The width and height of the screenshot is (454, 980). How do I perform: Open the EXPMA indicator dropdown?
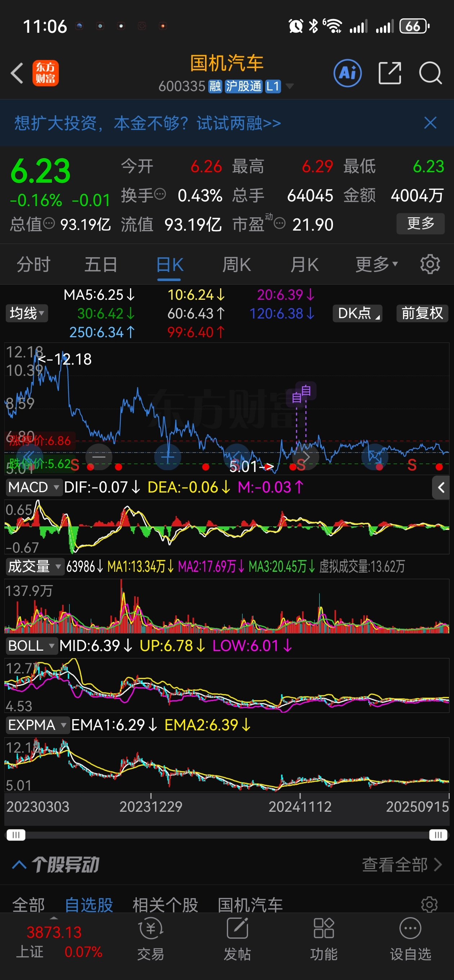pos(37,725)
